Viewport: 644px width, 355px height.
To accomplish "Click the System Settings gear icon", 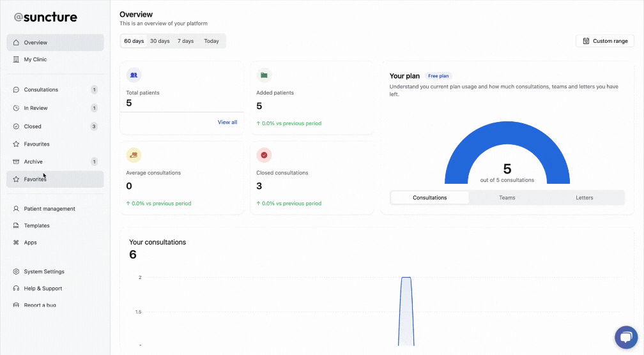I will (16, 271).
